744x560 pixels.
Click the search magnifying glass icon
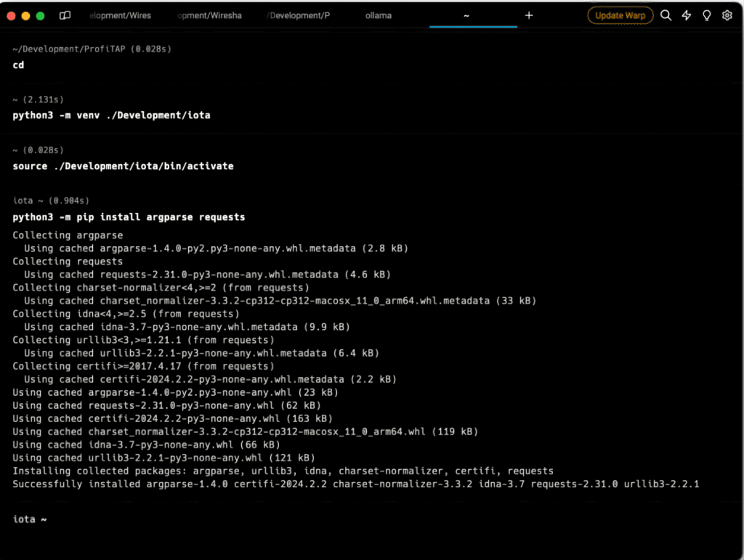coord(666,15)
